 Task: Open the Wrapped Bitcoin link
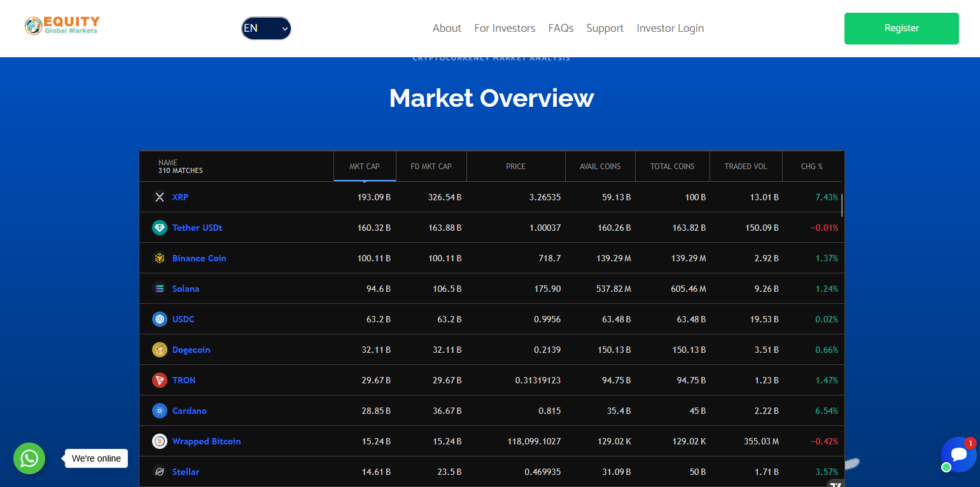click(x=206, y=441)
